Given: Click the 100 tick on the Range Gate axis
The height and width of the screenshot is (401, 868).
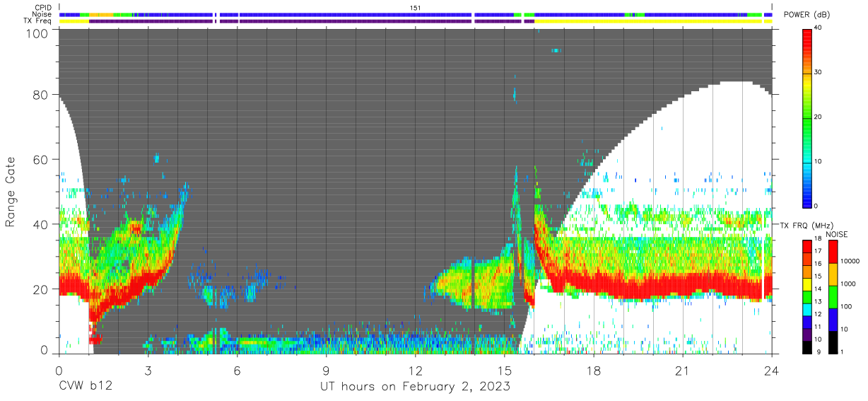Looking at the screenshot, I should 37,33.
